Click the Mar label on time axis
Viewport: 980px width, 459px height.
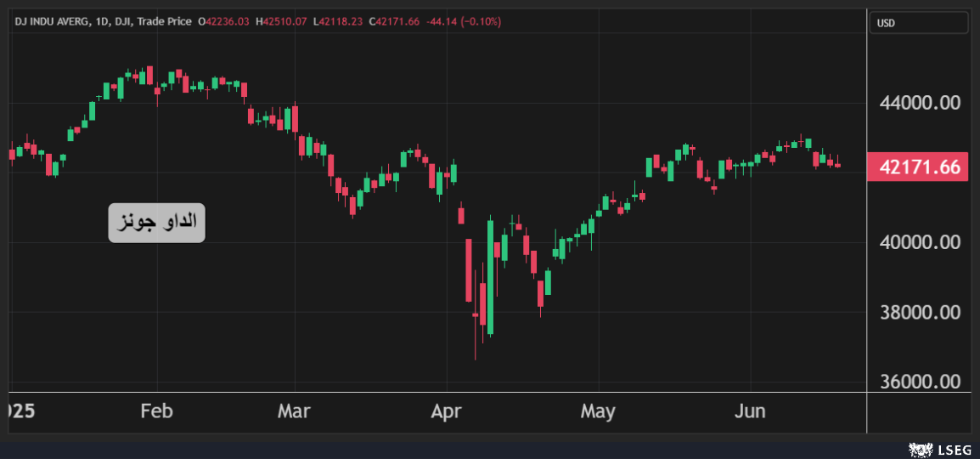pyautogui.click(x=295, y=411)
